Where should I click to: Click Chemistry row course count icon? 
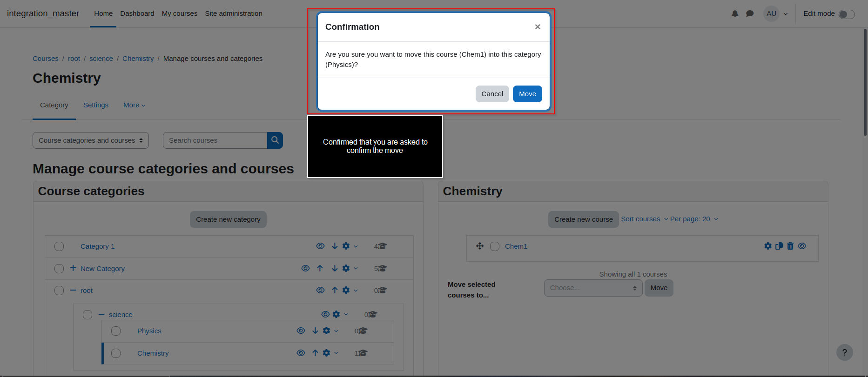pos(363,353)
